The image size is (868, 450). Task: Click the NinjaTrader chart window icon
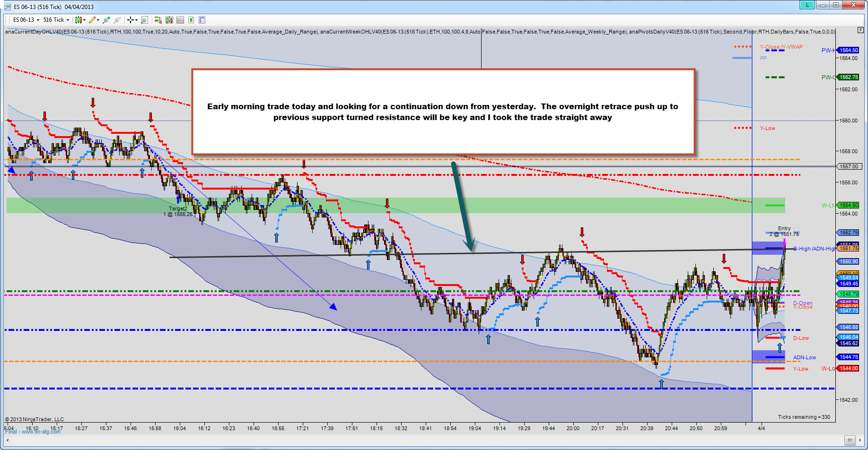[x=7, y=7]
